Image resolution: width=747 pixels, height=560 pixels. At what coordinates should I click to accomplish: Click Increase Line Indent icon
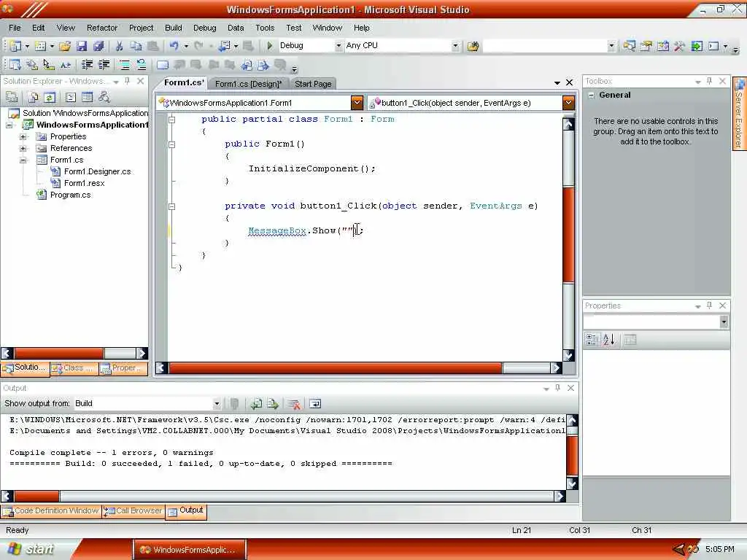(104, 65)
